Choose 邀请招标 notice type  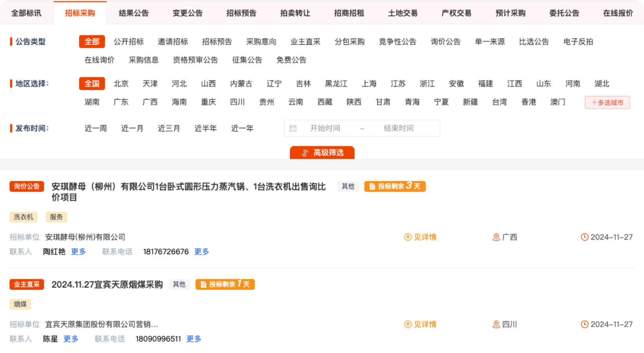point(173,42)
